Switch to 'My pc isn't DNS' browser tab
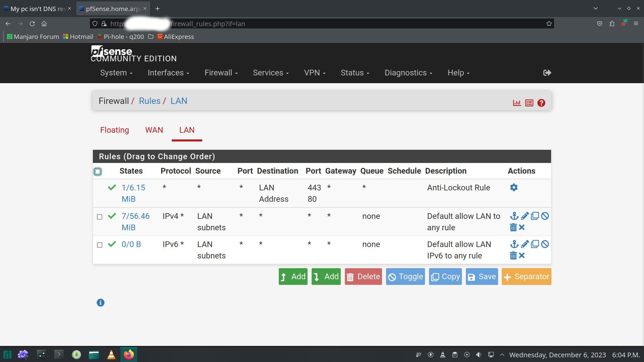The height and width of the screenshot is (362, 644). point(37,9)
